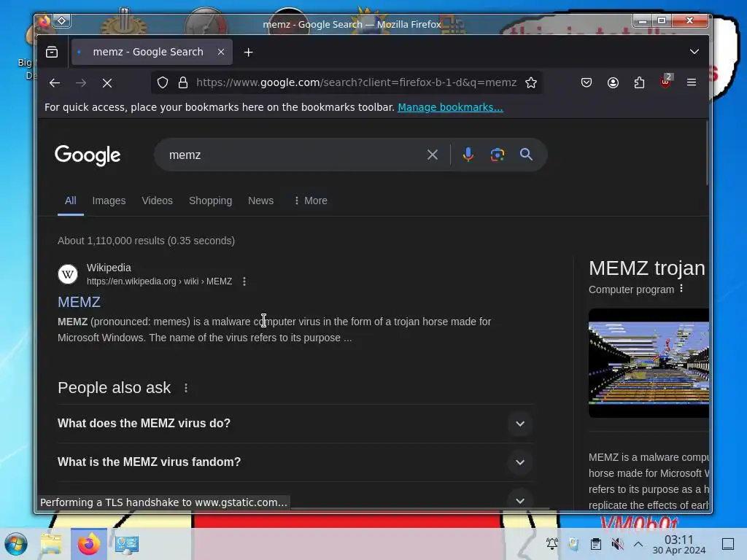Expand "What is the MEMZ virus fandom?"
The image size is (747, 560).
pyautogui.click(x=295, y=462)
